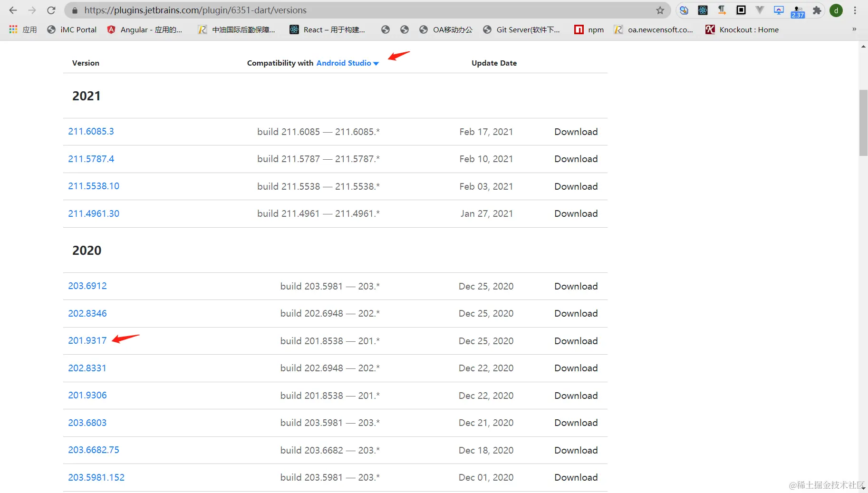Open the Angular bookmark
Viewport: 868px width, 493px height.
(x=145, y=29)
